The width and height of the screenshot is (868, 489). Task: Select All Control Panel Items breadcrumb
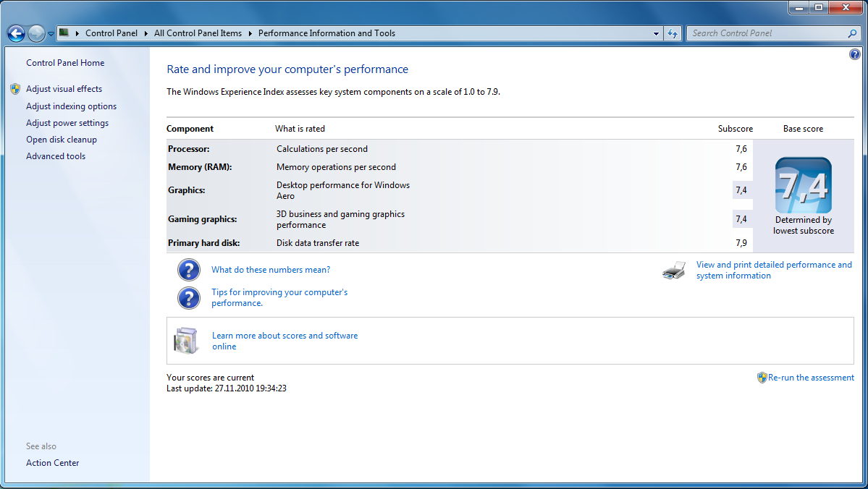[198, 33]
